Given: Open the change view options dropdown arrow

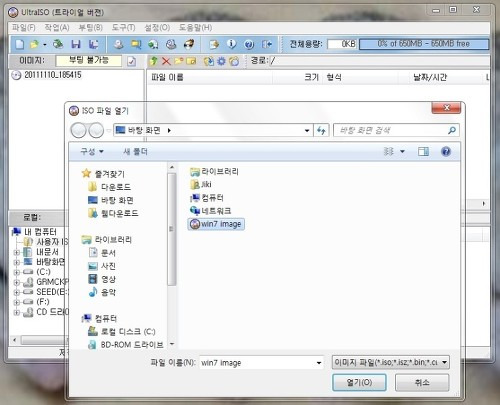Looking at the screenshot, I should 402,152.
